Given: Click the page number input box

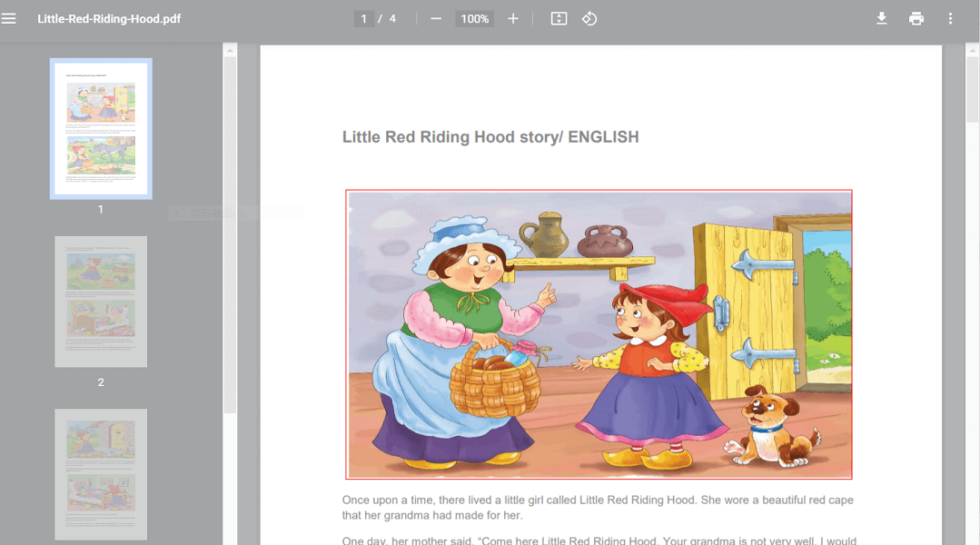Looking at the screenshot, I should pos(363,18).
